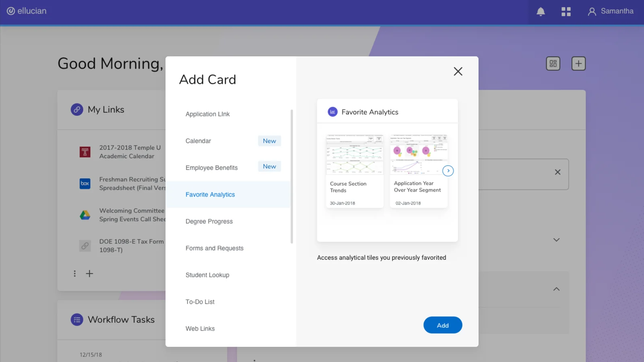
Task: Open 2017-2018 Temple U Academic Calendar link
Action: (130, 152)
